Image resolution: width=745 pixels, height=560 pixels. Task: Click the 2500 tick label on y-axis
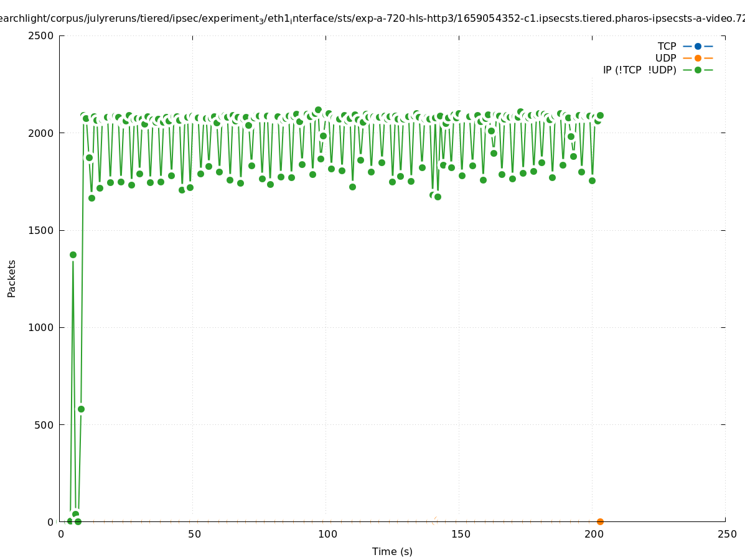point(42,35)
